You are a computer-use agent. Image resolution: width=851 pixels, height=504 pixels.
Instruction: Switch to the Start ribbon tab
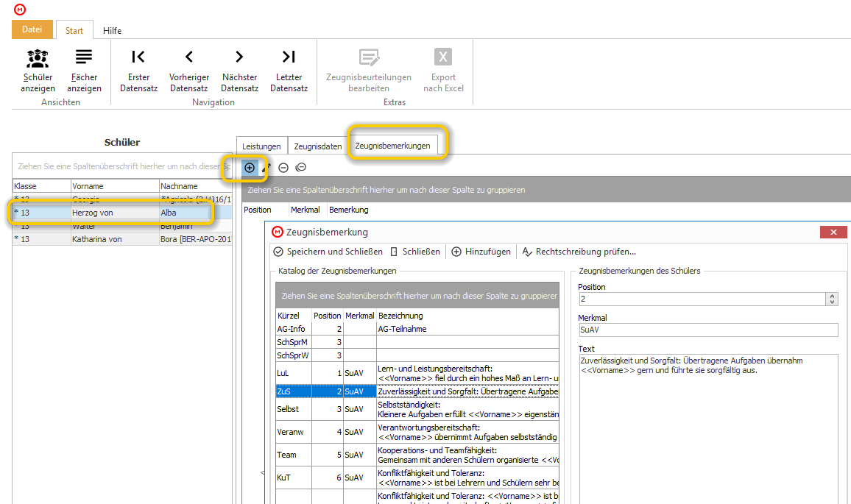click(74, 30)
